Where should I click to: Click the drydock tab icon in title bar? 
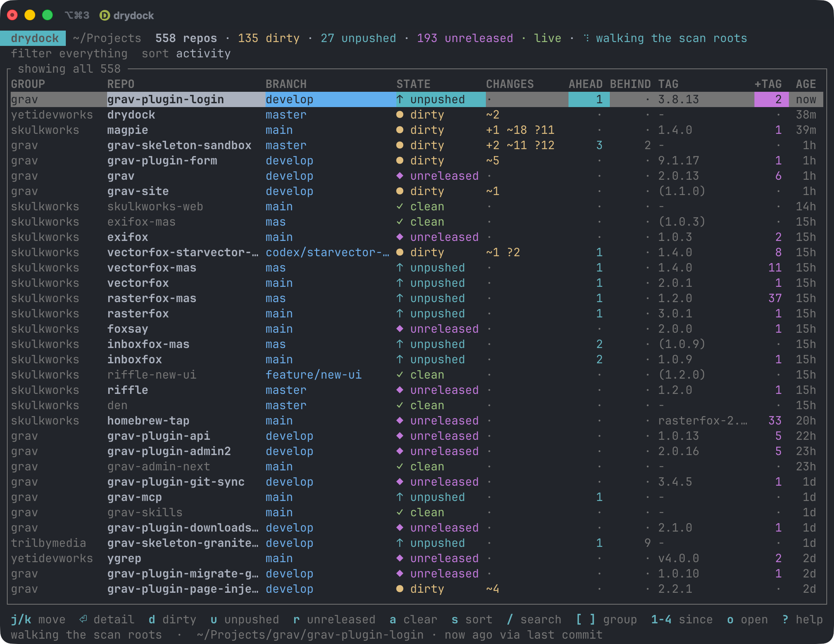click(104, 15)
